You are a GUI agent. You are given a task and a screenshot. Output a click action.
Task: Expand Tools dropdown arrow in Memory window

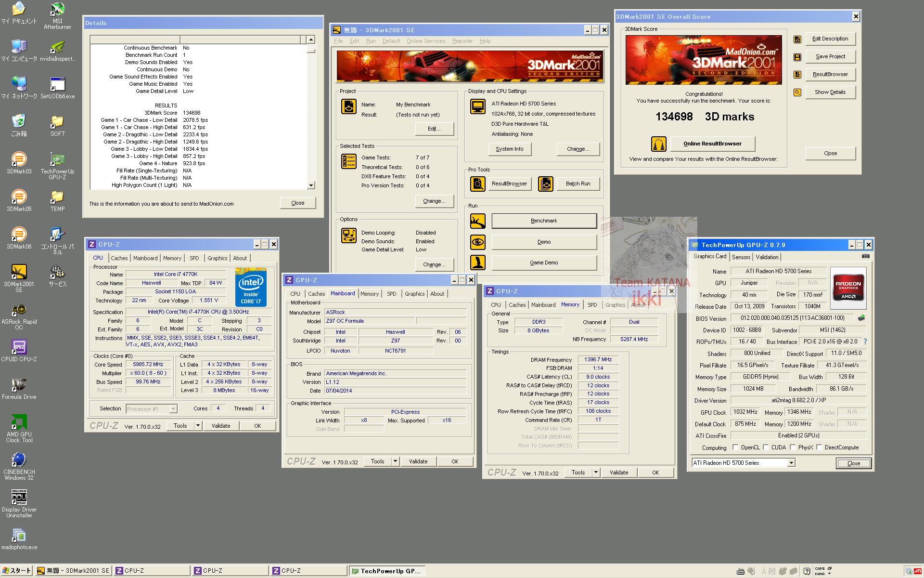[595, 473]
